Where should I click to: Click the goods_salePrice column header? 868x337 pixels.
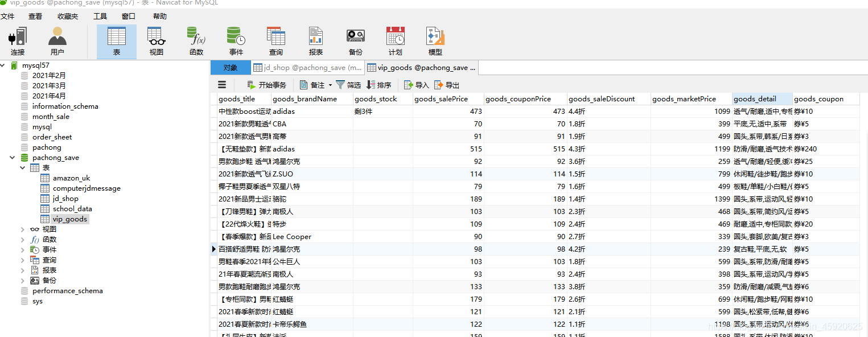449,99
